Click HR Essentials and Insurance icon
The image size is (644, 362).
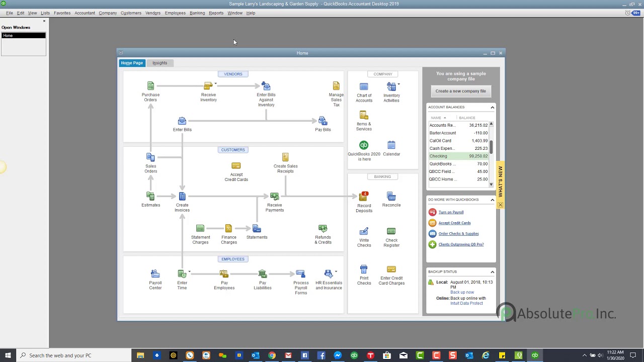click(329, 274)
